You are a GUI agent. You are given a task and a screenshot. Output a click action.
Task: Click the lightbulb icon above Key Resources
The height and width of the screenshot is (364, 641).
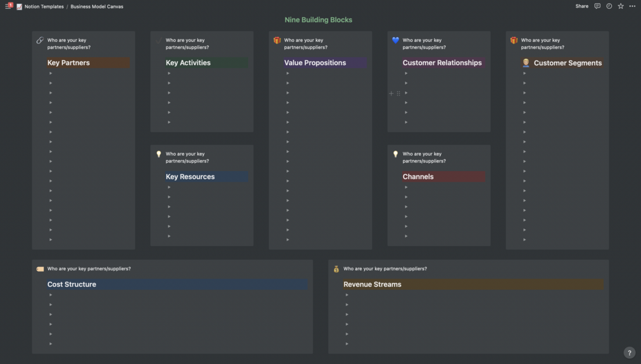pyautogui.click(x=159, y=154)
